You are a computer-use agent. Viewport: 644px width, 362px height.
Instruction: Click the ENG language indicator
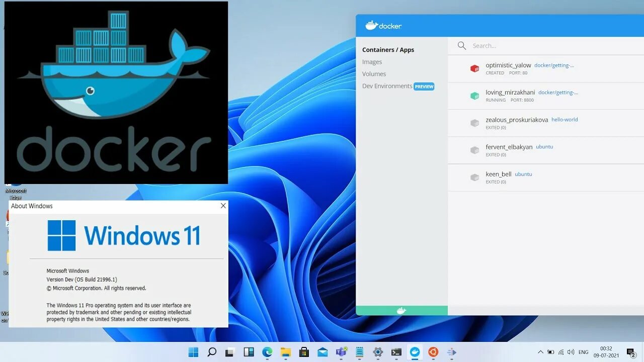(x=584, y=352)
